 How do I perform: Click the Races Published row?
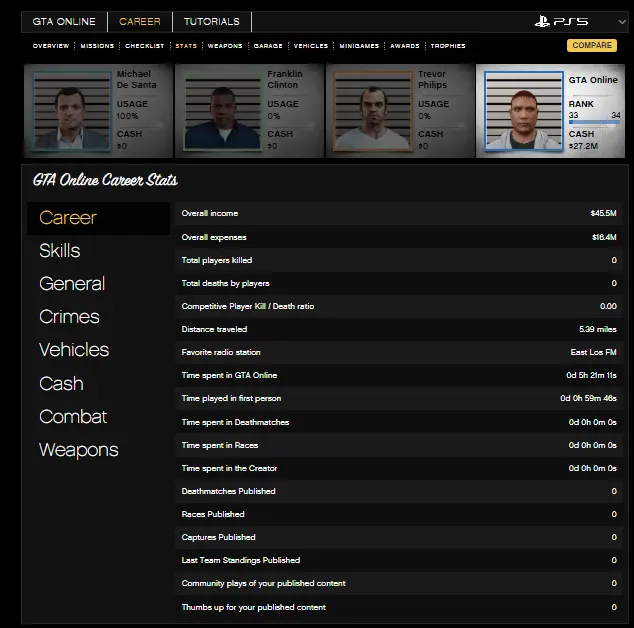(399, 514)
